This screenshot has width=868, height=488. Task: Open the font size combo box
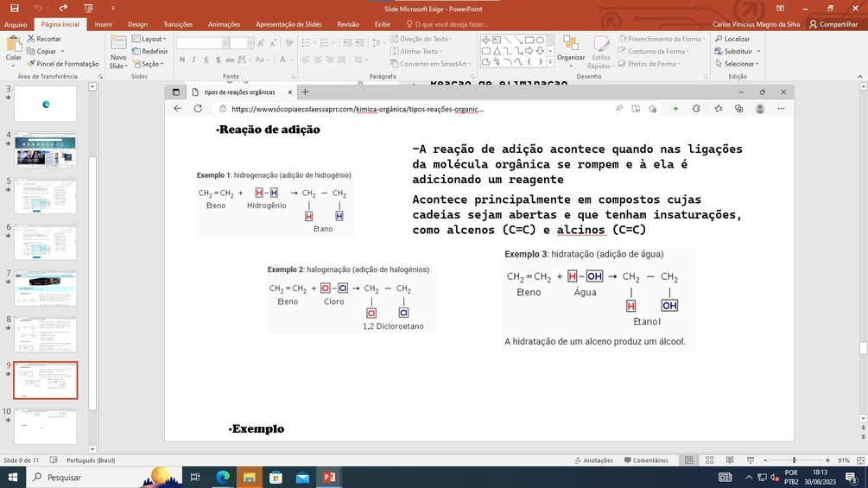point(241,43)
